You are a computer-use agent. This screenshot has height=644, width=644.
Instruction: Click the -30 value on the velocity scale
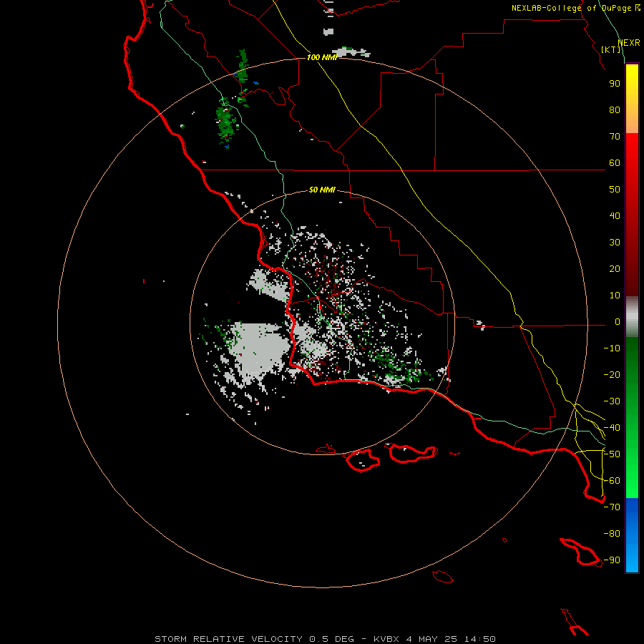[x=612, y=401]
